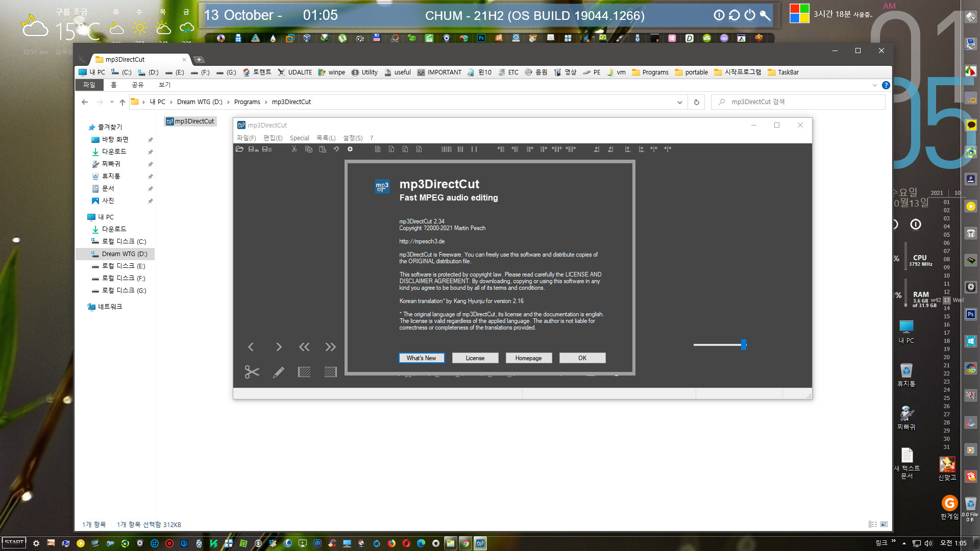The height and width of the screenshot is (551, 980).
Task: Select the 보기 ribbon tab in Explorer
Action: coord(164,85)
